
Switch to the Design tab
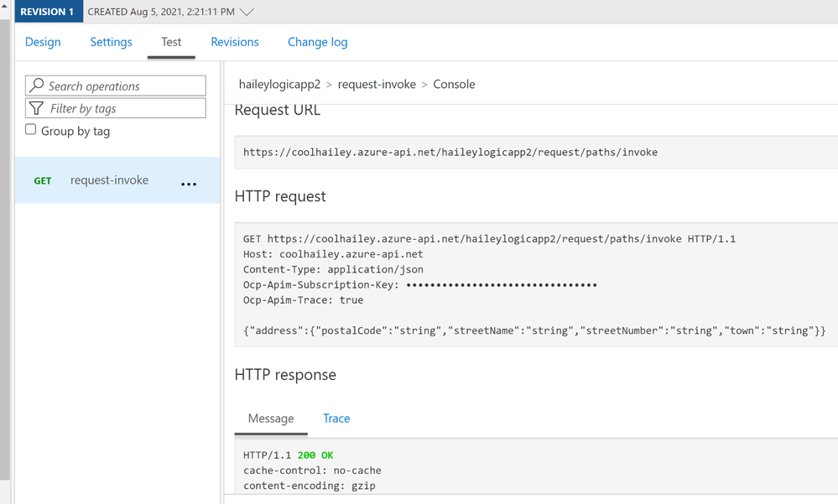click(43, 42)
